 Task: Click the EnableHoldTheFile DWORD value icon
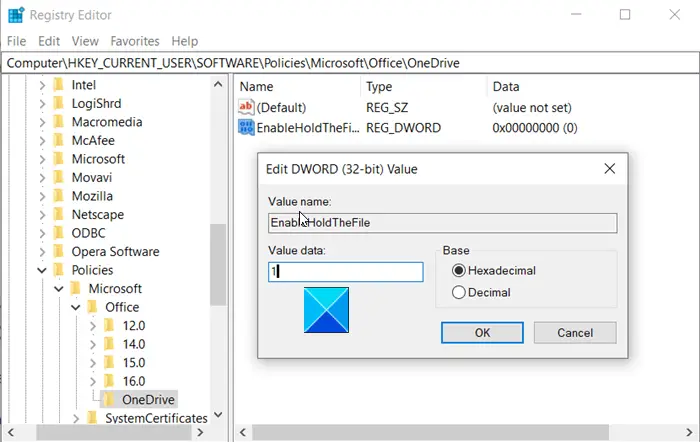(x=246, y=128)
